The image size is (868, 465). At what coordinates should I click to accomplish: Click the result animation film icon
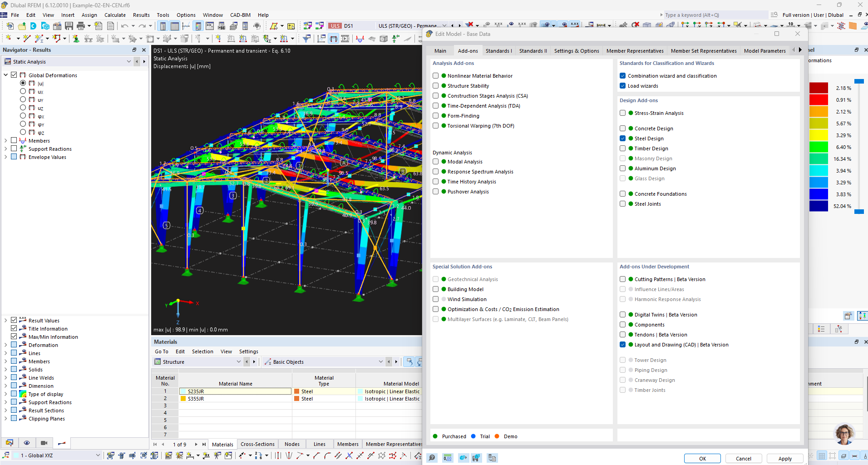[345, 39]
